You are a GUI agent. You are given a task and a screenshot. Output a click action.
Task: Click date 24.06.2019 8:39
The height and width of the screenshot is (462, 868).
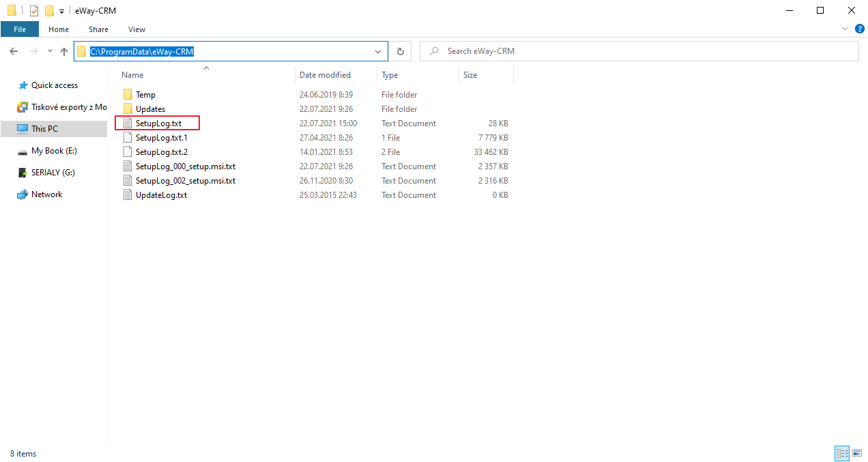pos(326,95)
